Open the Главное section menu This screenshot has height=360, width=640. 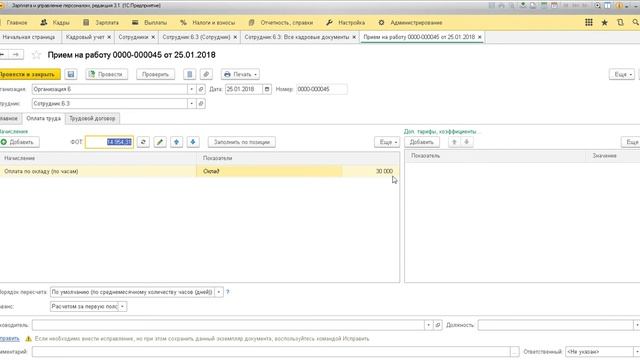(17, 23)
